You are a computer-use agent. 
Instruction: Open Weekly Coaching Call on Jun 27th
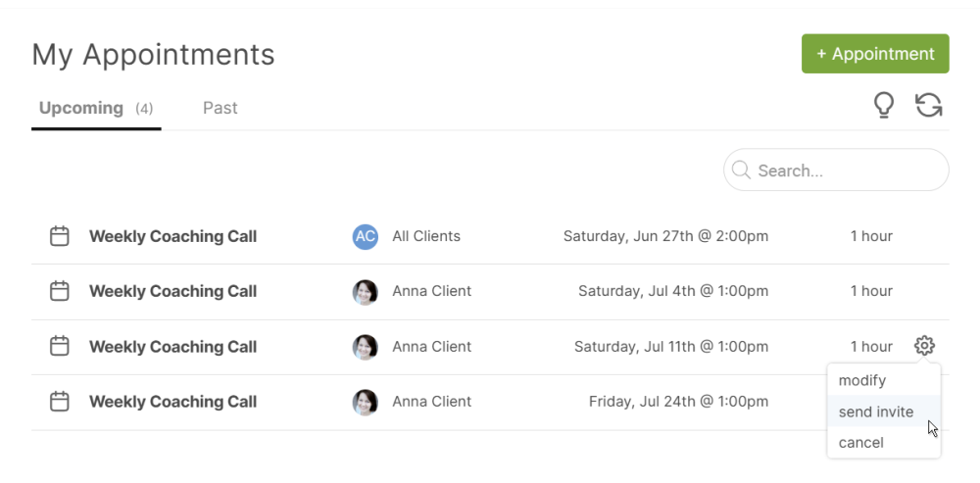[x=172, y=236]
